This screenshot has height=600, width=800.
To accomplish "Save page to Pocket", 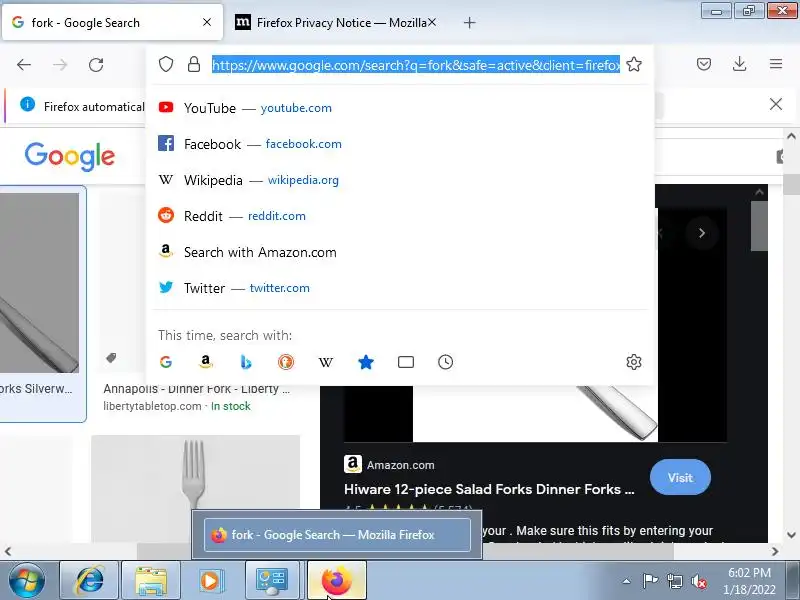I will click(x=704, y=64).
